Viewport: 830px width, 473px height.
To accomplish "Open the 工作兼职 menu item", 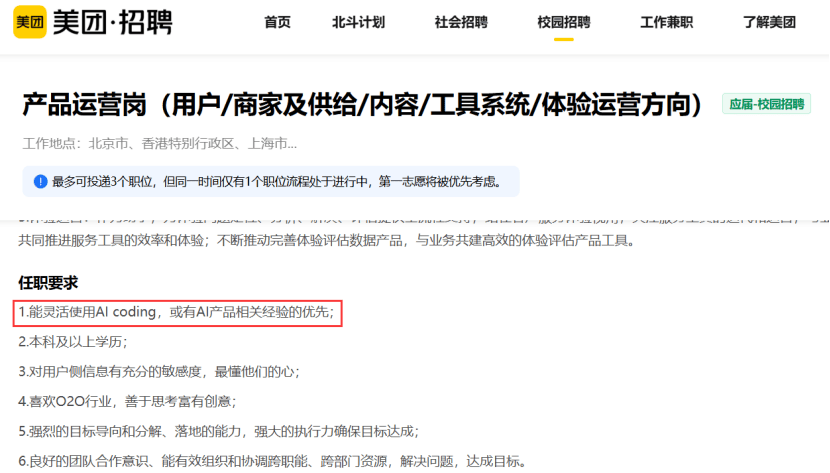I will 666,22.
